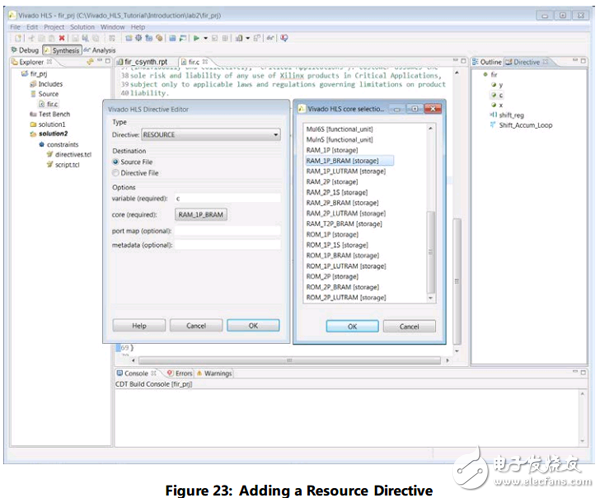This screenshot has height=498, width=600.
Task: Click the script.tcl file icon in Explorer
Action: click(49, 163)
